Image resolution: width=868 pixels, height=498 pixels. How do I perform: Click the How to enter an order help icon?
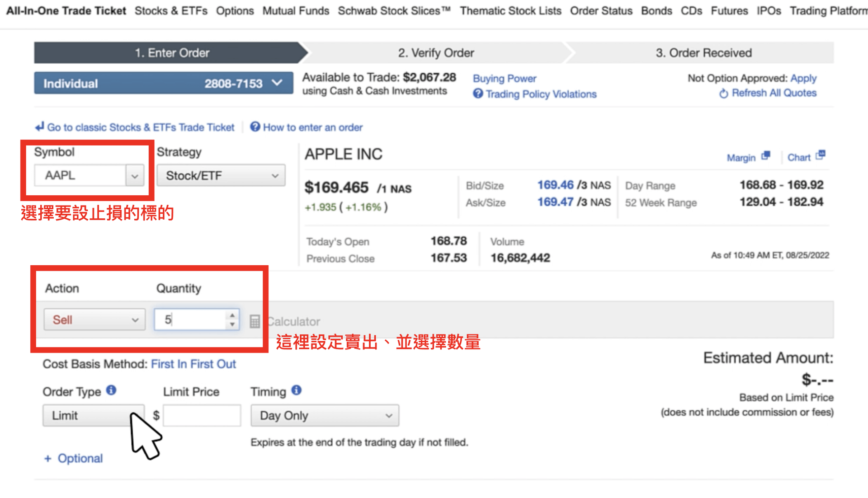coord(255,127)
